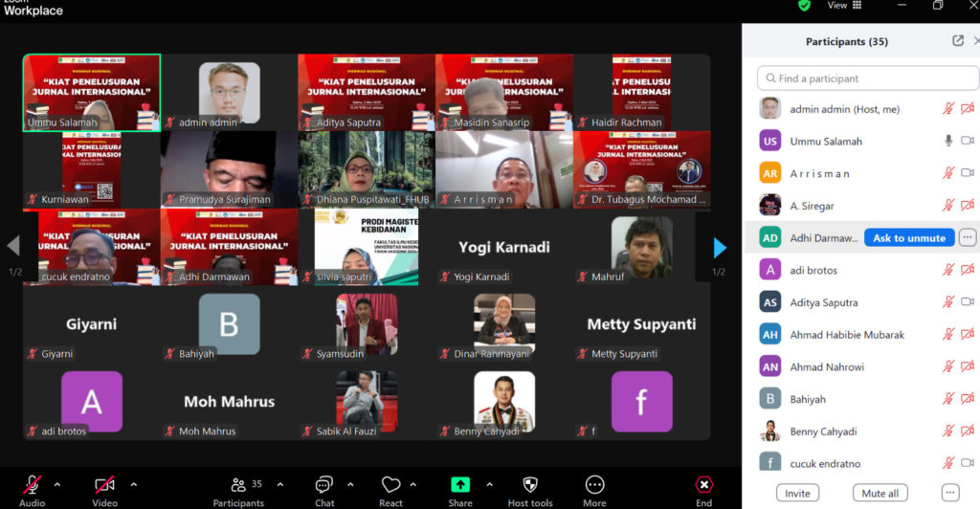Select Ahmad Habibie Mubarak in participants list
Screen dimensions: 980x509
tap(862, 335)
